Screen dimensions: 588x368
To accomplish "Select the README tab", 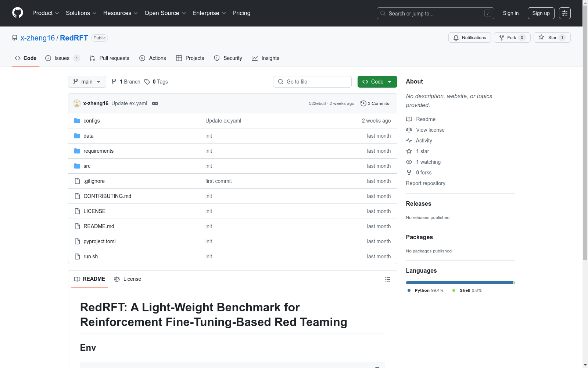I will (x=90, y=279).
